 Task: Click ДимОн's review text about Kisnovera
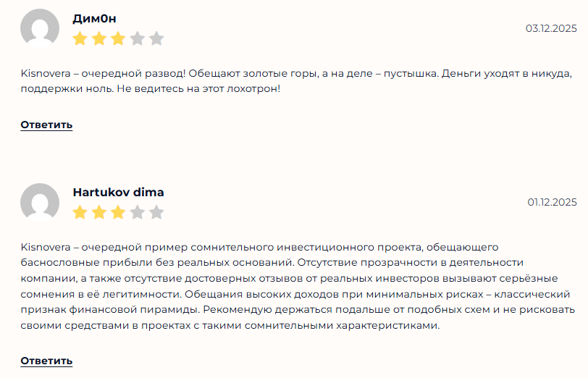coord(297,81)
